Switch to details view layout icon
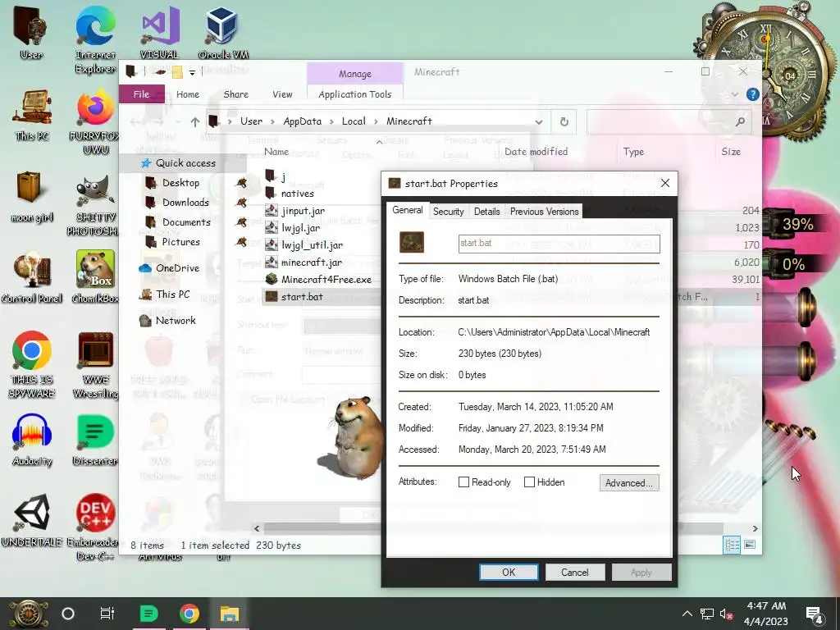This screenshot has width=840, height=630. 732,545
